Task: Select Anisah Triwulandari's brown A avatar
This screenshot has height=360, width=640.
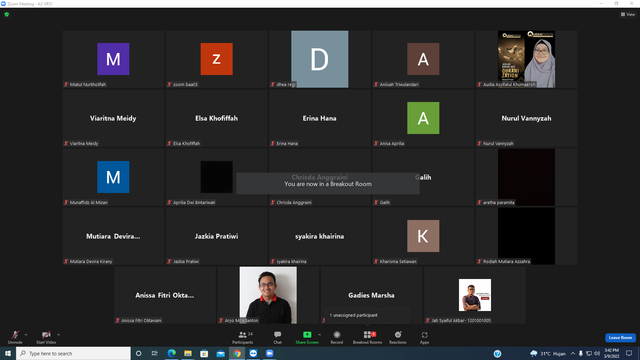Action: point(423,59)
